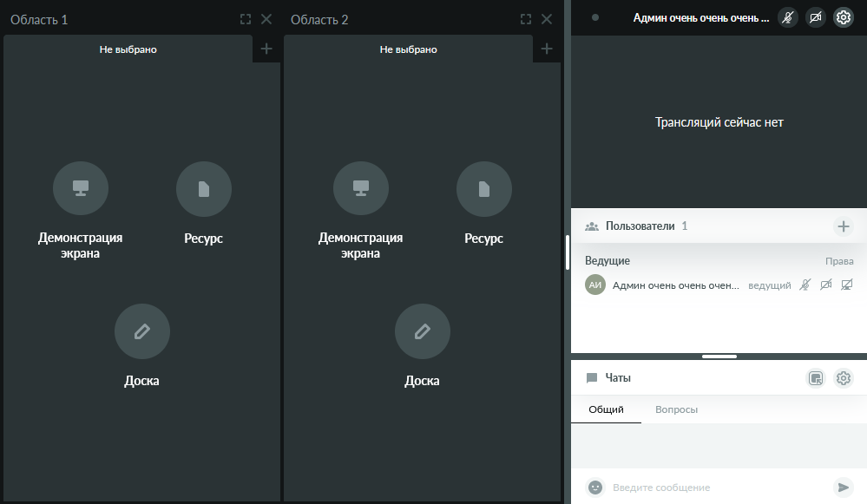The width and height of the screenshot is (867, 504).
Task: Start screen sharing in Область 1
Action: coord(81,188)
